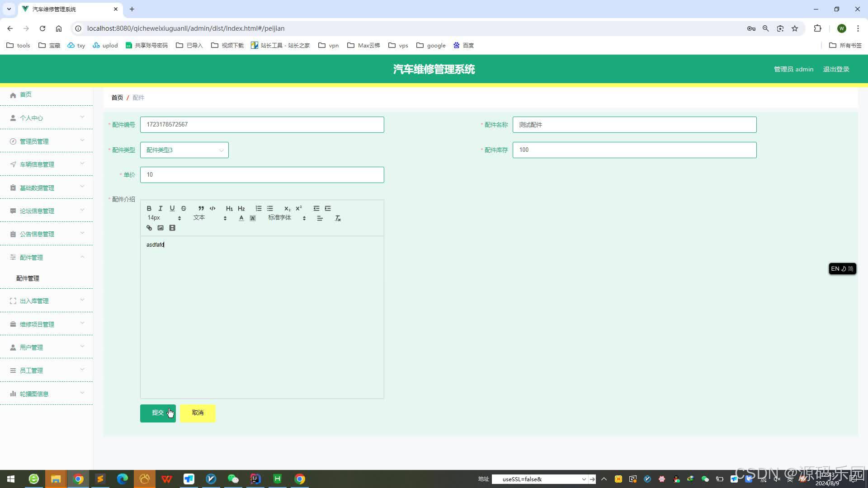The width and height of the screenshot is (868, 488).
Task: Open the text color picker in the editor
Action: (241, 218)
